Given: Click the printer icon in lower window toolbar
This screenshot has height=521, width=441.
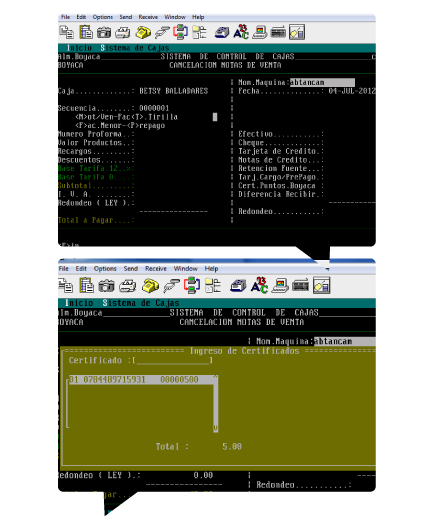Looking at the screenshot, I should tap(128, 286).
